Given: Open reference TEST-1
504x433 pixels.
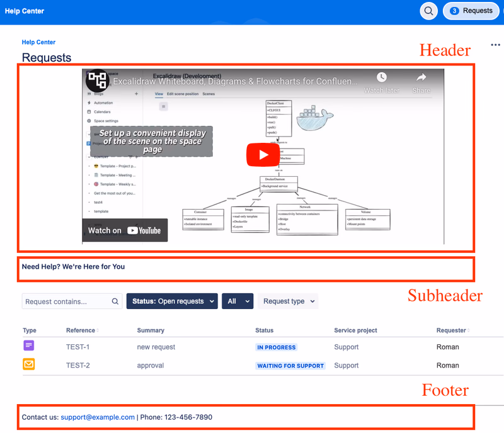Looking at the screenshot, I should click(77, 347).
